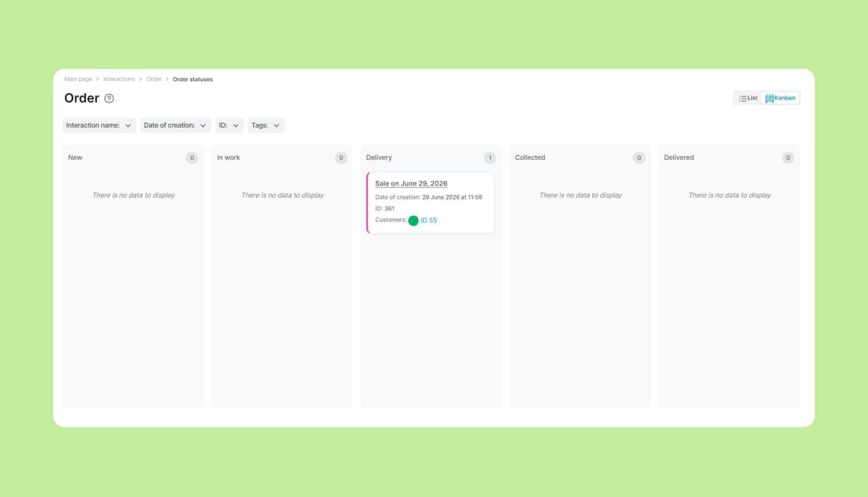Open the Sale on June 29, 2026 order

(x=411, y=184)
